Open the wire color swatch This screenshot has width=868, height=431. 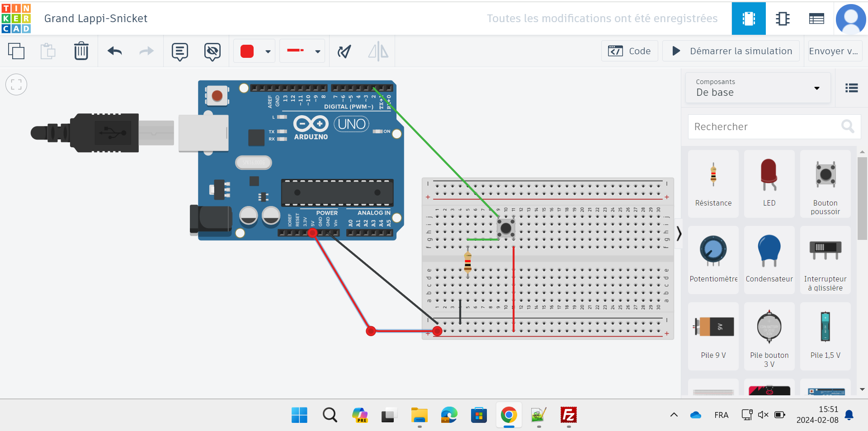click(247, 51)
